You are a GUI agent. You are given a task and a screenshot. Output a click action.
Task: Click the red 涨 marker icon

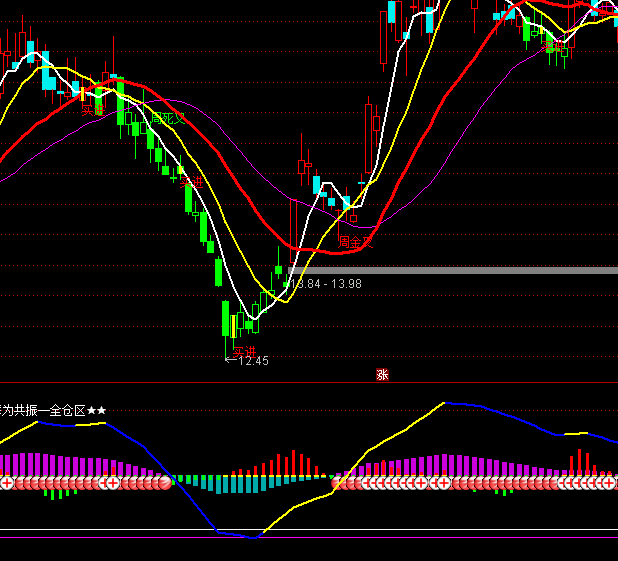pos(382,375)
